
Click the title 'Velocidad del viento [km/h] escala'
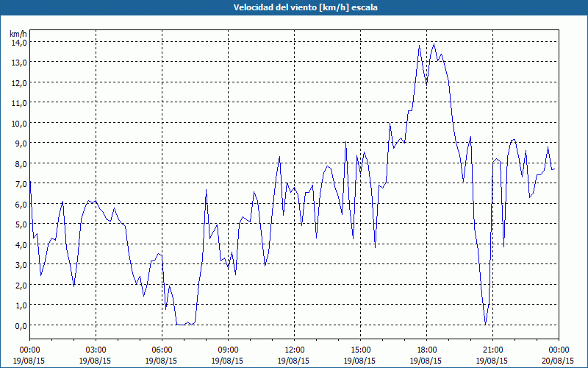click(x=305, y=7)
